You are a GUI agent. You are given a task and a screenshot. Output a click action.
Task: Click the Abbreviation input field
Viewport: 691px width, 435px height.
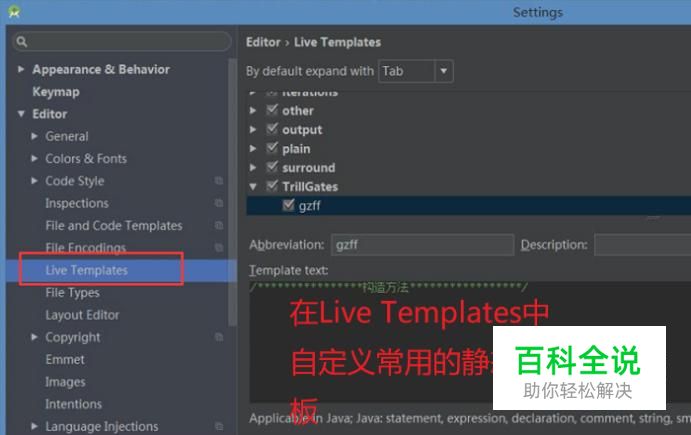(x=422, y=245)
